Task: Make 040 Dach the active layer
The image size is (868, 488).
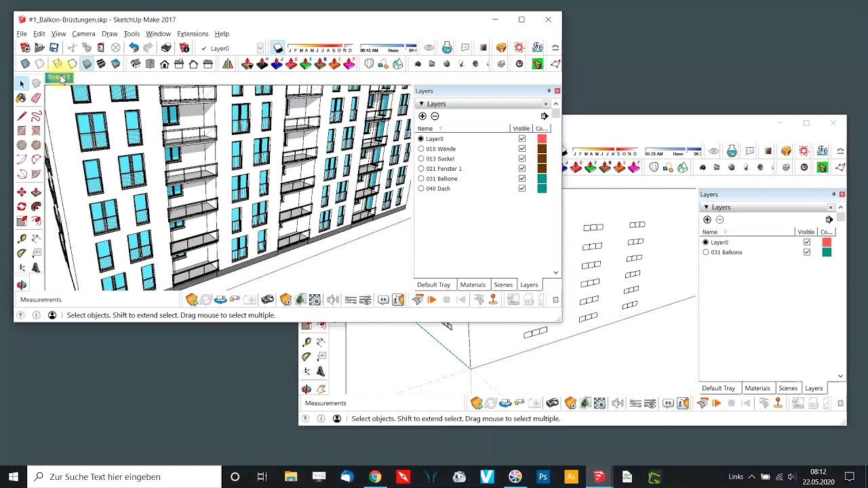Action: (x=421, y=188)
